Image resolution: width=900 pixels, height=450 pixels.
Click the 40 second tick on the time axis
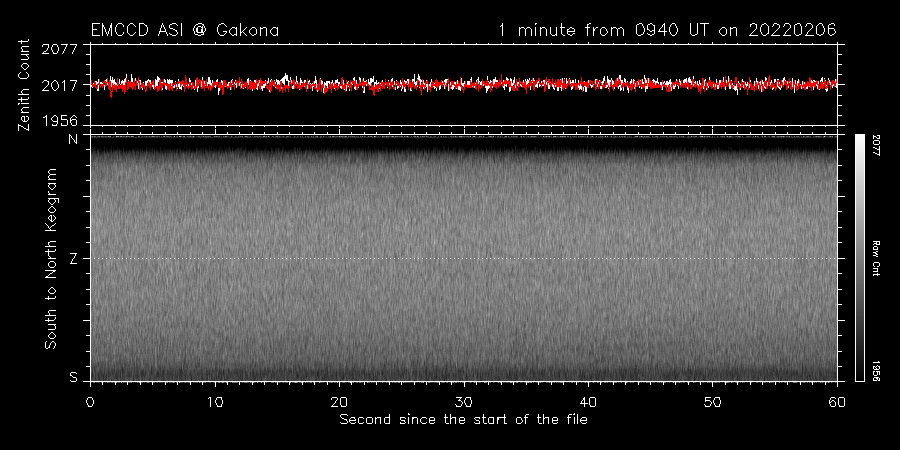click(589, 401)
